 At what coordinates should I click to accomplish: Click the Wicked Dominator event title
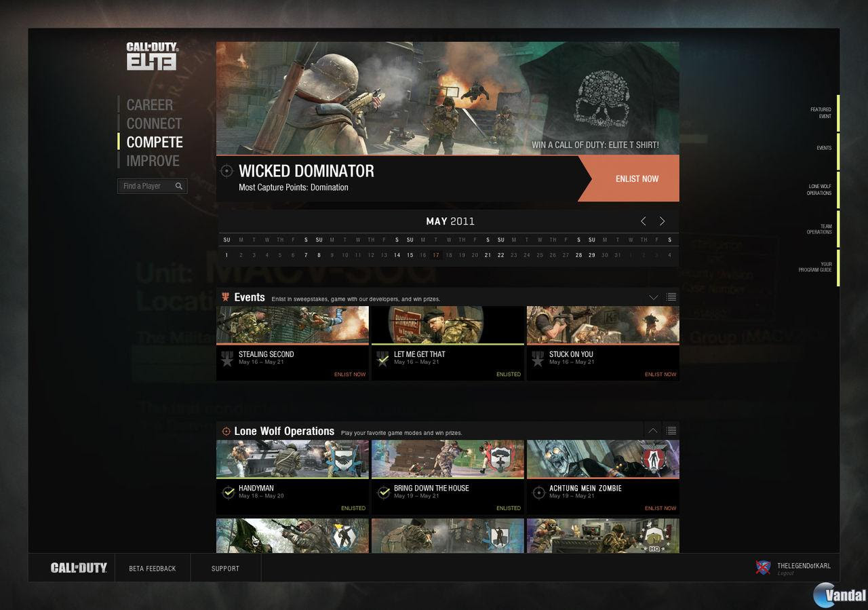[x=307, y=171]
